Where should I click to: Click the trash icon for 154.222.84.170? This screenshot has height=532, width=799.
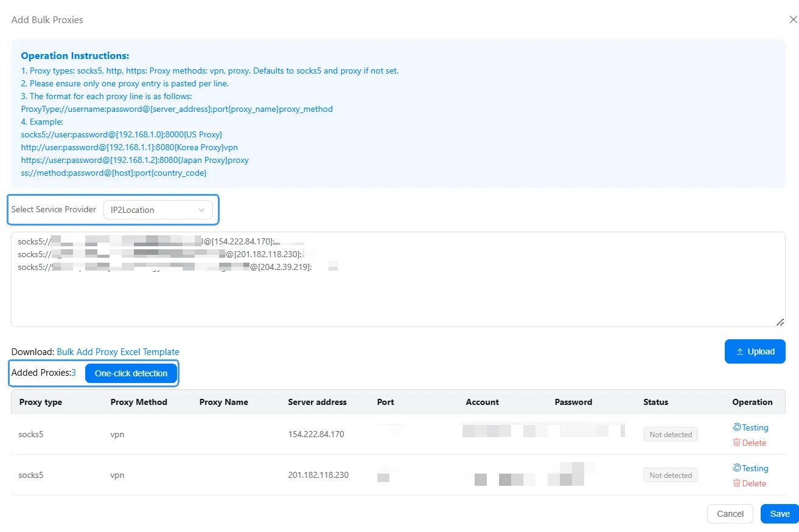(737, 443)
